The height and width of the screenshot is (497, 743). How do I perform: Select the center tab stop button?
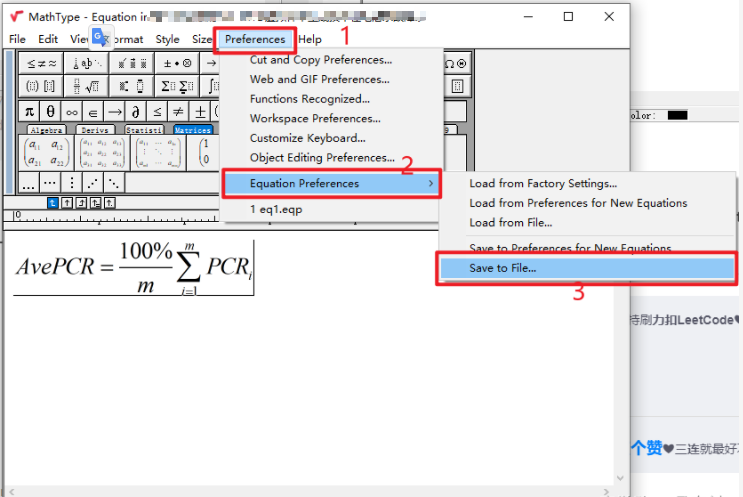pyautogui.click(x=67, y=203)
